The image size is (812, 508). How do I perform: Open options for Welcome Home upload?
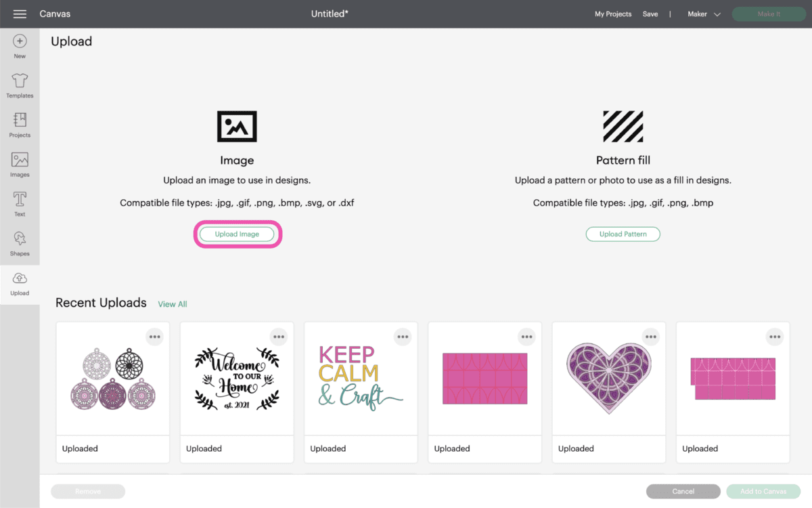[279, 337]
